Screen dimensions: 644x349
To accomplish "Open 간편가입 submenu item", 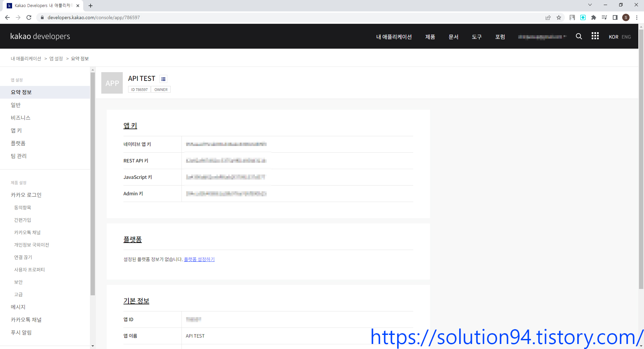I will click(x=22, y=220).
